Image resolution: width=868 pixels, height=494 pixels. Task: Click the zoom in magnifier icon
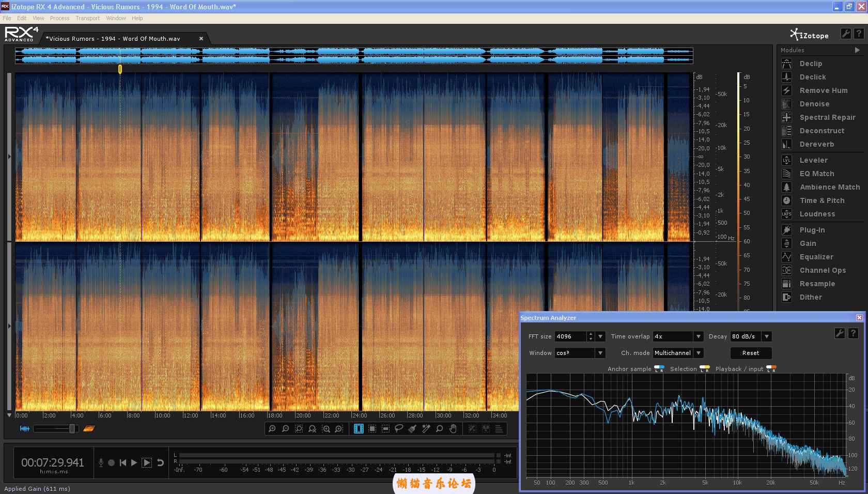tap(272, 429)
